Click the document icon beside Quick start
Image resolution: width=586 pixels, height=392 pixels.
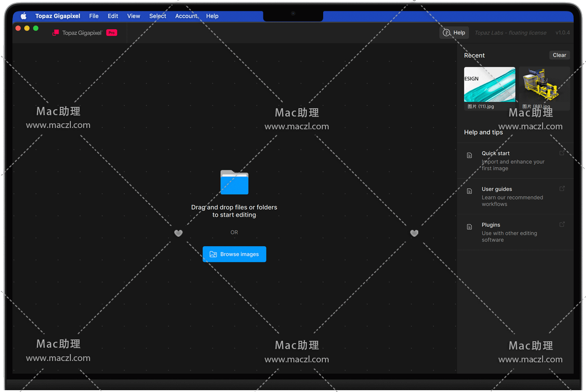[x=469, y=155]
